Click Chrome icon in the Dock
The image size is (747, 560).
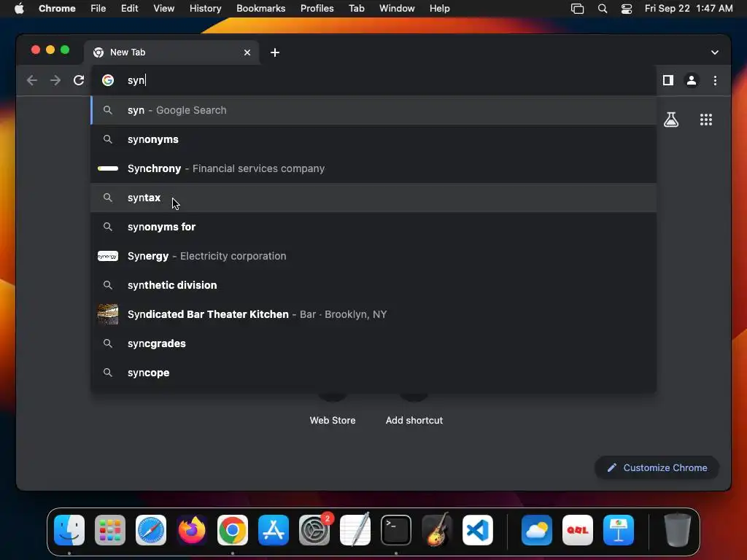click(233, 530)
